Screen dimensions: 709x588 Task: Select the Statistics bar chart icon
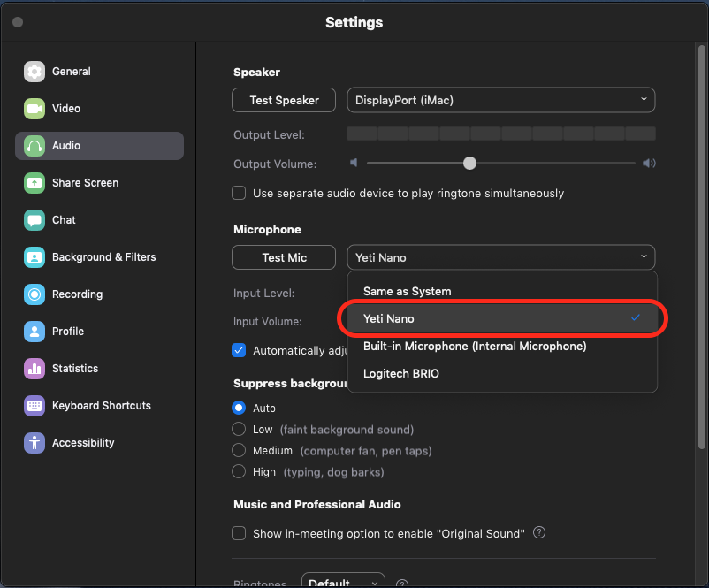pos(34,369)
